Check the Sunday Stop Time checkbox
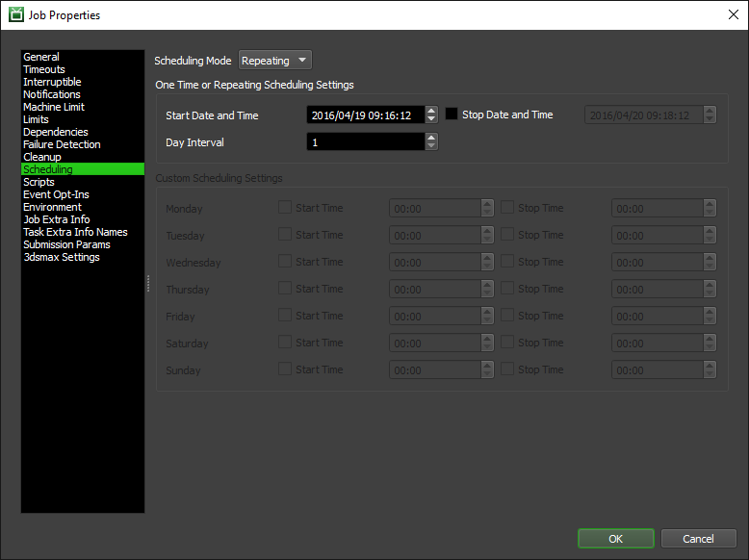The height and width of the screenshot is (560, 749). pos(507,369)
